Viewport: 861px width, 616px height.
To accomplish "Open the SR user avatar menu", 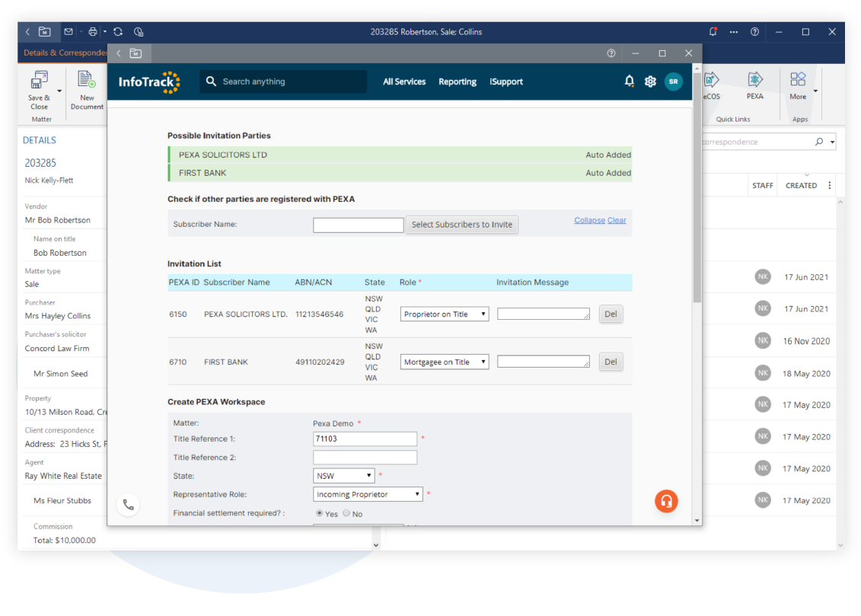I will (673, 81).
